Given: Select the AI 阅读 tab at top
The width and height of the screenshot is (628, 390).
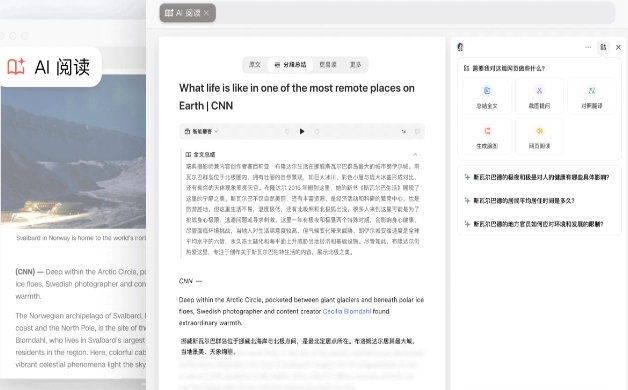Looking at the screenshot, I should click(187, 13).
